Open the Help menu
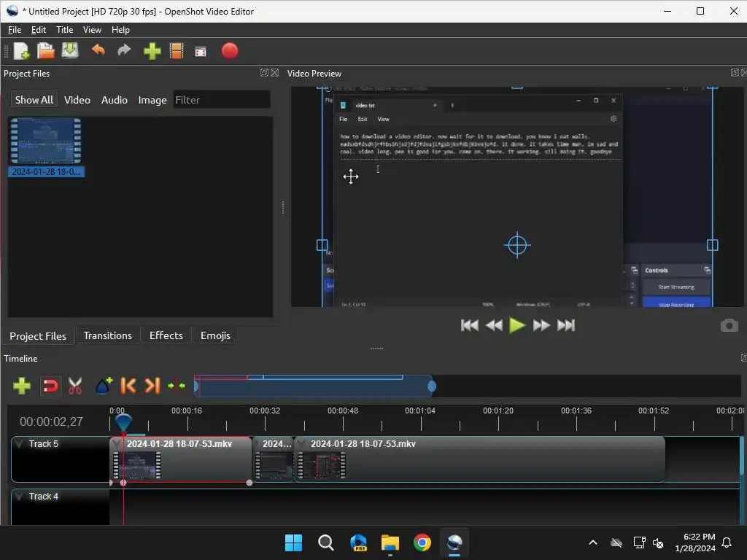 coord(120,29)
